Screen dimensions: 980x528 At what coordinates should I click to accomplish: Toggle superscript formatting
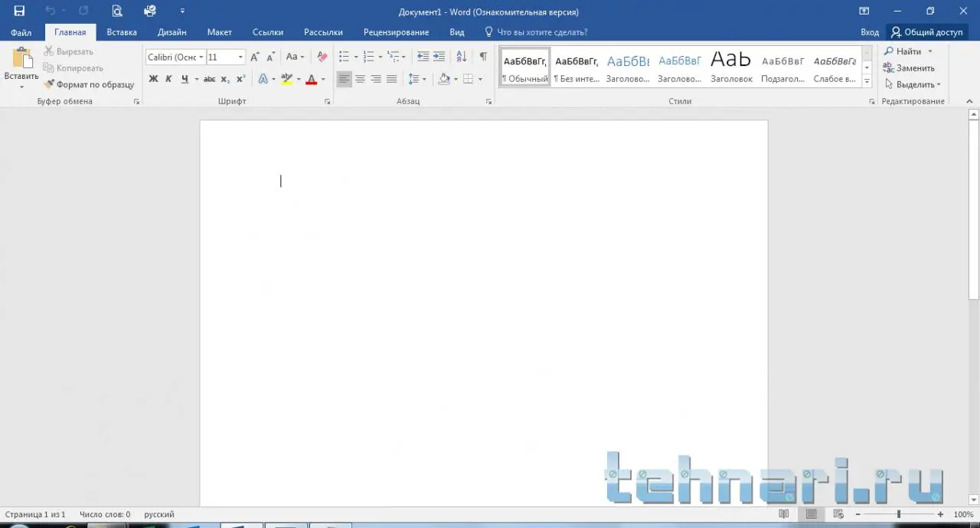click(x=240, y=79)
